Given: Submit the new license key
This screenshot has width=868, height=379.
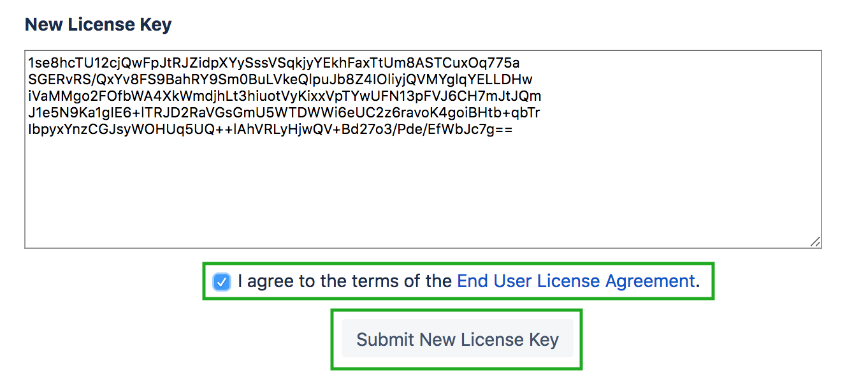Looking at the screenshot, I should click(x=458, y=339).
